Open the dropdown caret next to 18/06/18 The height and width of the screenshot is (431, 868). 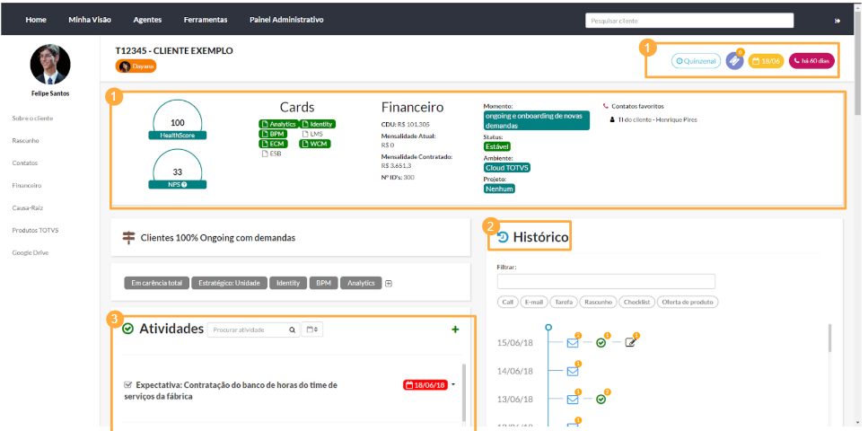coord(453,384)
